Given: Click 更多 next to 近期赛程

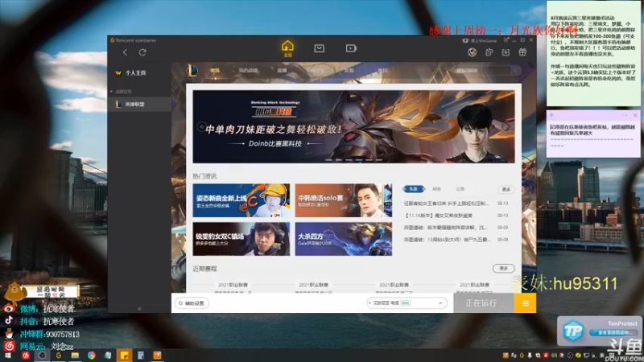Looking at the screenshot, I should [x=504, y=269].
